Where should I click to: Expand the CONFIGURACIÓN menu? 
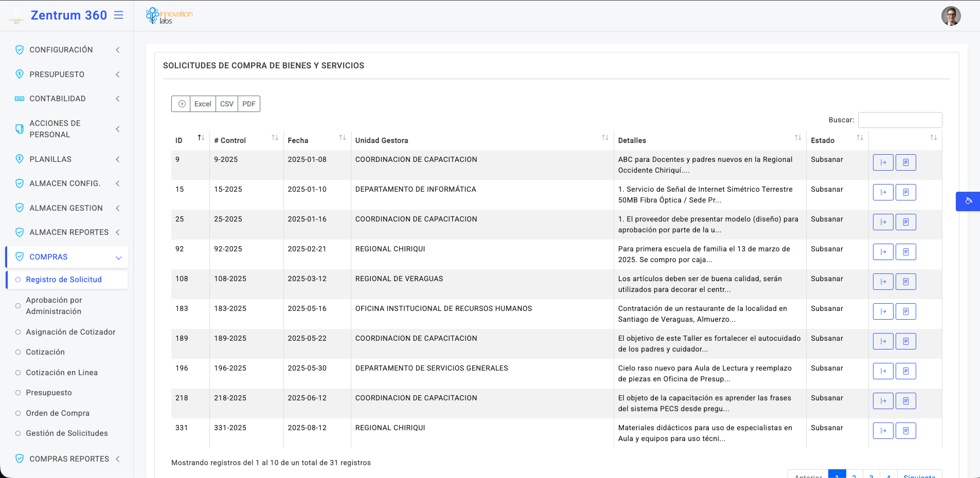point(67,50)
